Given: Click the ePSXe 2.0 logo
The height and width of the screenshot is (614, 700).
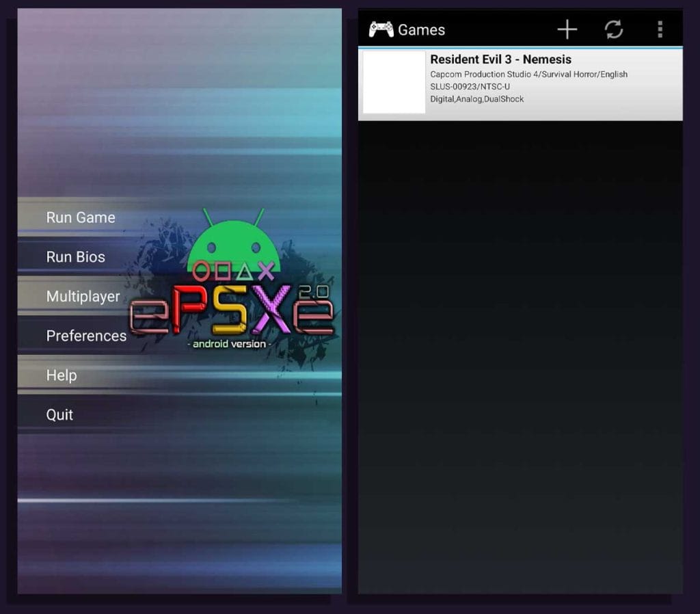Looking at the screenshot, I should [232, 310].
